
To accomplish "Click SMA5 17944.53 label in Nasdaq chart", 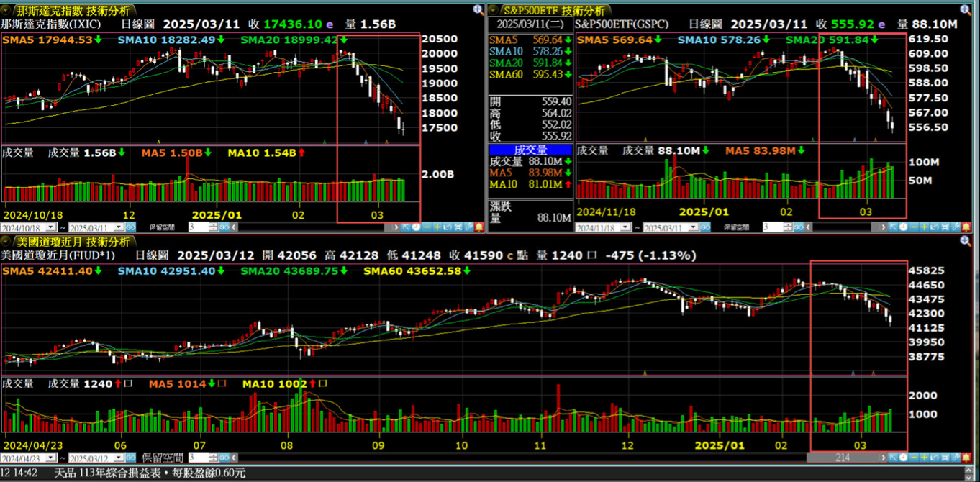I will coord(52,40).
